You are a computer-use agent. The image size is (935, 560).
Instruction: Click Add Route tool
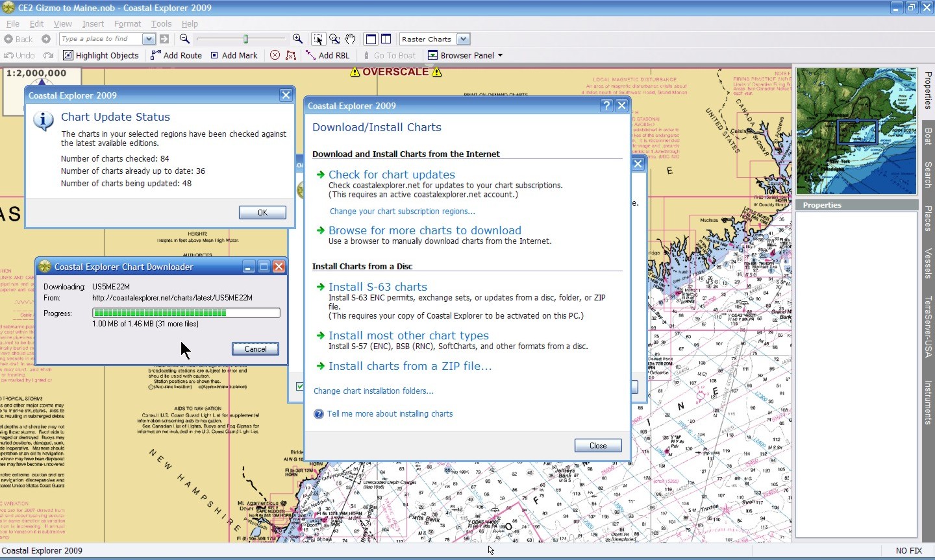tap(176, 55)
